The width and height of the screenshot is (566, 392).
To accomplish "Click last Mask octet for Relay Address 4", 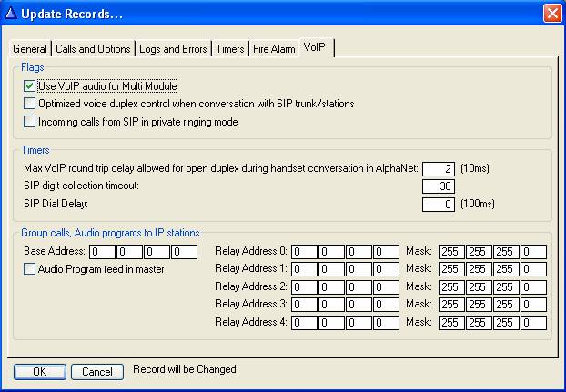I will (x=533, y=323).
